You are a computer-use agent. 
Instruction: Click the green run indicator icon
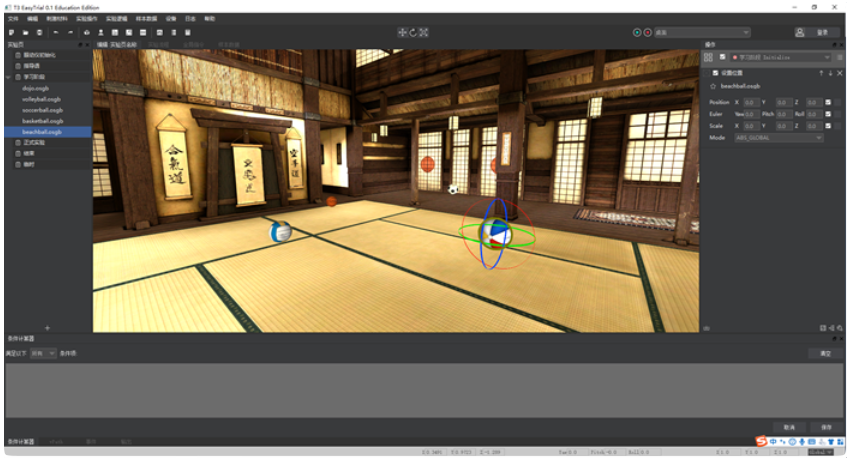point(637,32)
